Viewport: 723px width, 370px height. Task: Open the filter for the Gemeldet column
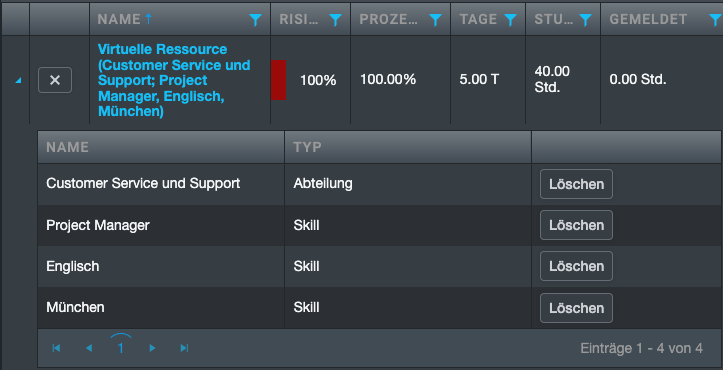click(715, 19)
